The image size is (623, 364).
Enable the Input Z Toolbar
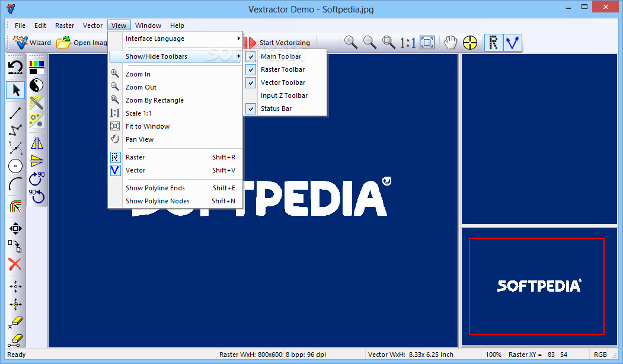(x=285, y=96)
